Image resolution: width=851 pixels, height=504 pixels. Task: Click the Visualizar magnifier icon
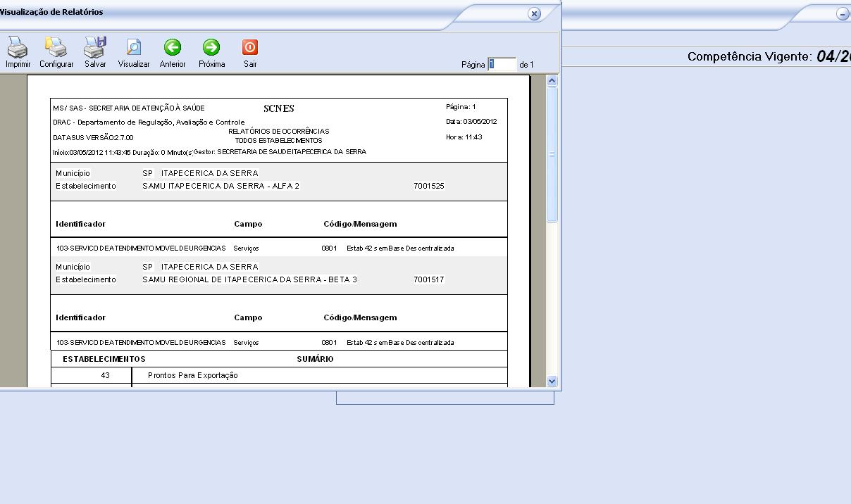click(x=134, y=48)
